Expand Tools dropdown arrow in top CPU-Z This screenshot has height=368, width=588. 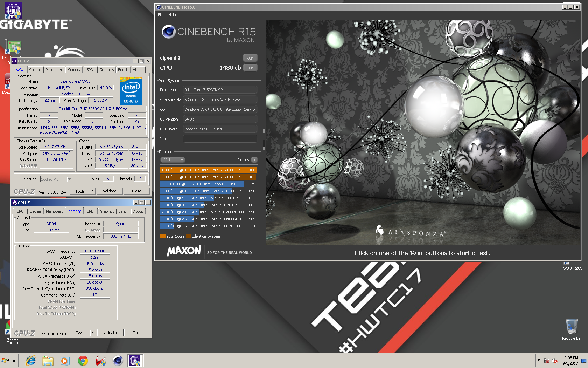pos(93,191)
